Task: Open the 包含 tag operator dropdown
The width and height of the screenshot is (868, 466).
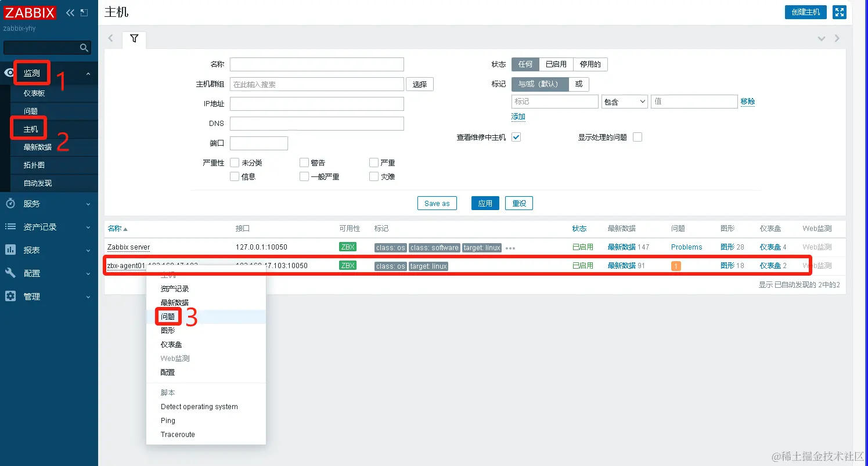Action: pyautogui.click(x=625, y=102)
